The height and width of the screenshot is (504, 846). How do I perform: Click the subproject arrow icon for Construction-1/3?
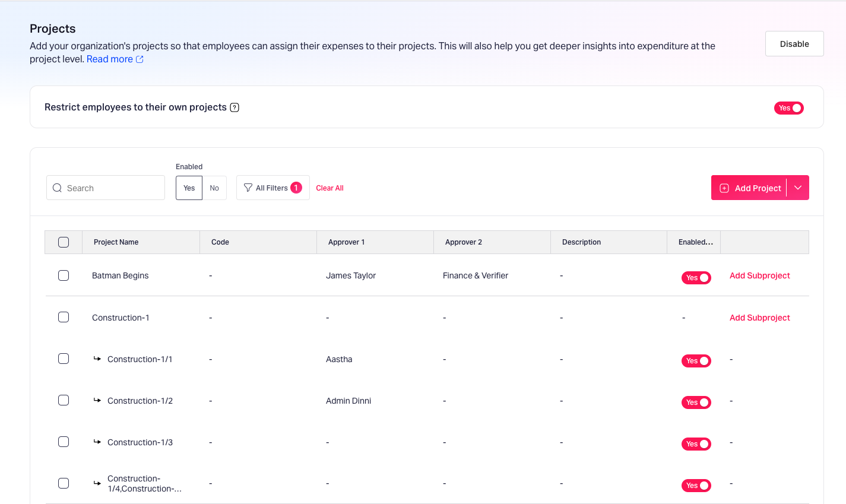[x=97, y=442]
